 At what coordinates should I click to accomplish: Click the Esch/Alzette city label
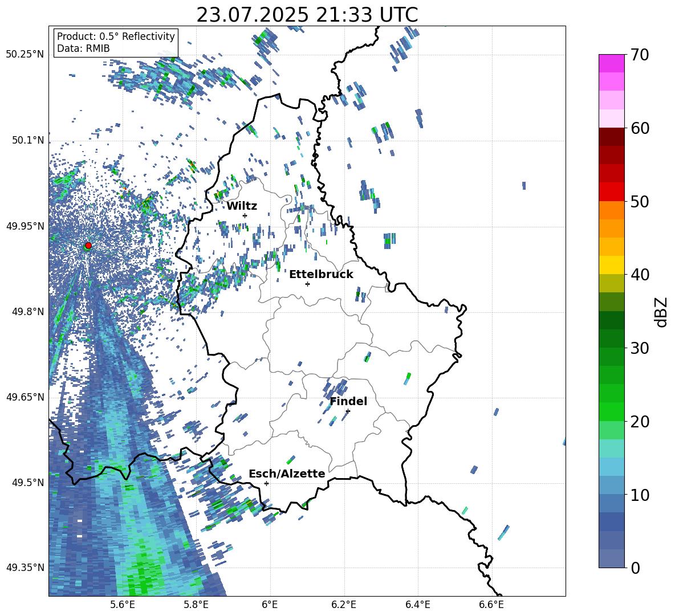(x=287, y=474)
